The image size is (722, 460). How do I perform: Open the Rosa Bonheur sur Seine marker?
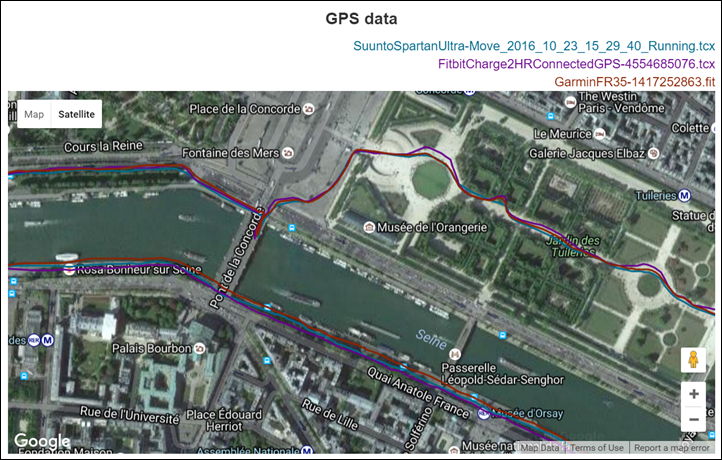[x=68, y=269]
